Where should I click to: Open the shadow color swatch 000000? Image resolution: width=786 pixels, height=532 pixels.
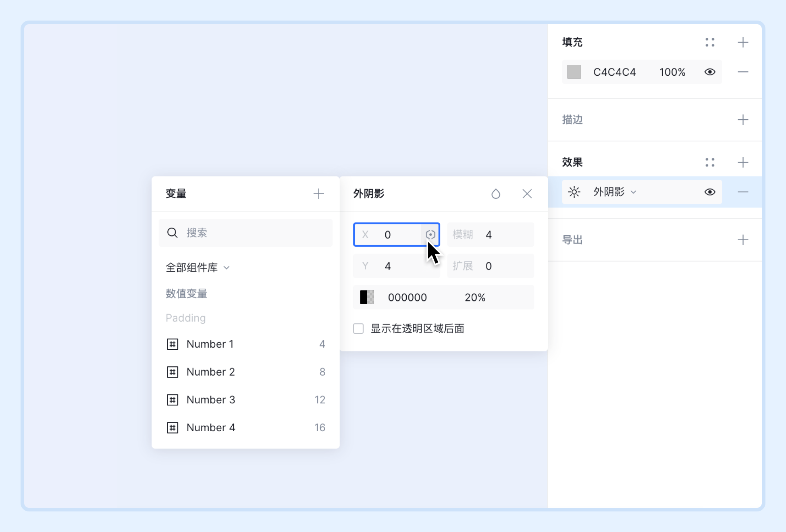pos(367,297)
